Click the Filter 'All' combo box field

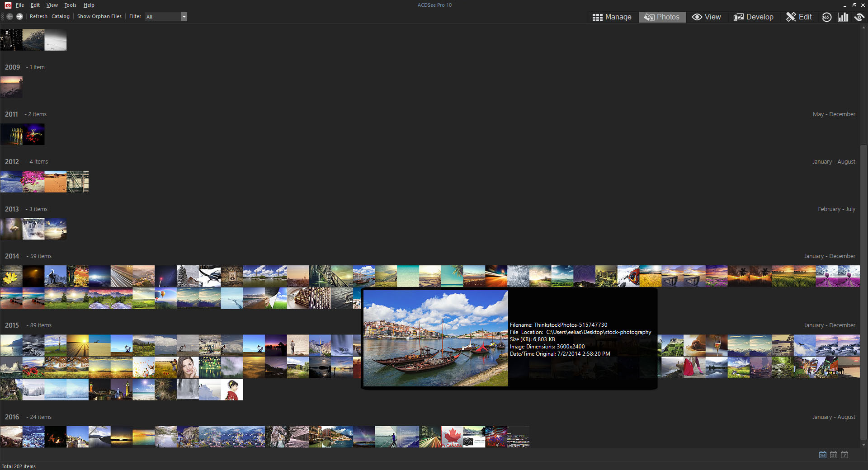tap(162, 17)
